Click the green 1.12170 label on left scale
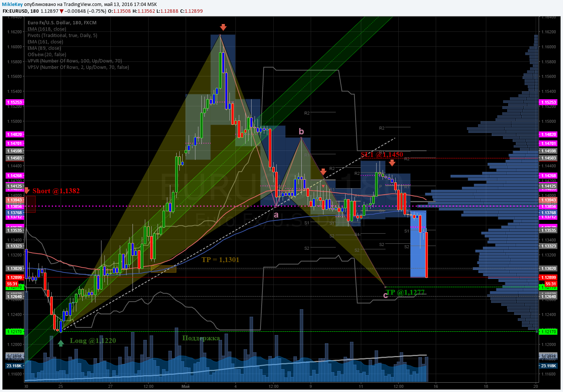This screenshot has width=563, height=392. coord(15,332)
